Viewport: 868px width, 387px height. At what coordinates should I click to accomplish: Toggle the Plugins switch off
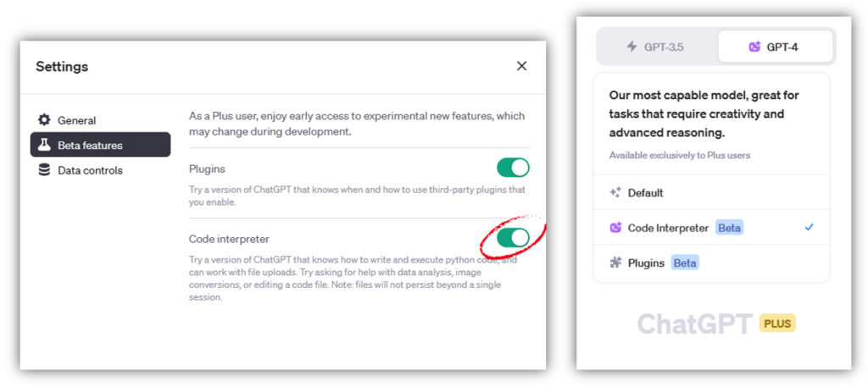click(513, 168)
